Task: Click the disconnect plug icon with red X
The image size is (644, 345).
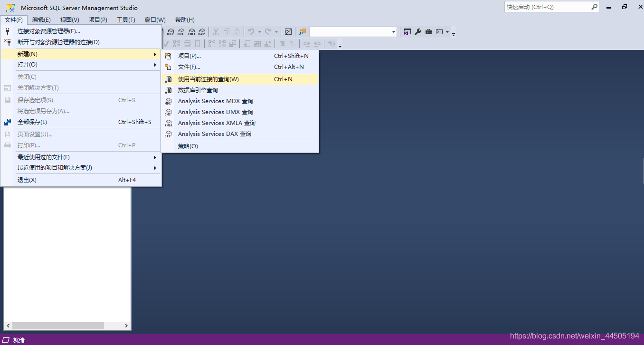Action: [7, 42]
